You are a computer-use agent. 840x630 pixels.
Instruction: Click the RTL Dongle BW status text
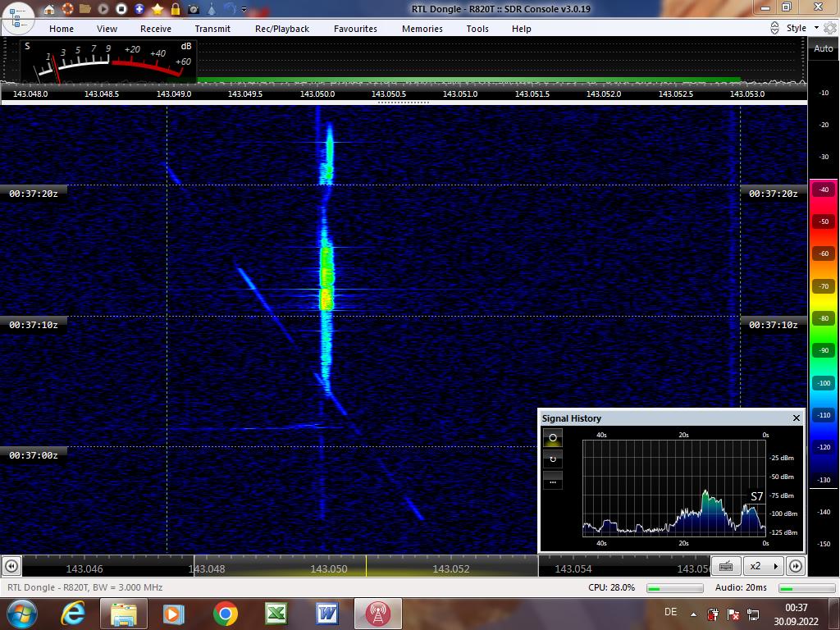tap(84, 587)
